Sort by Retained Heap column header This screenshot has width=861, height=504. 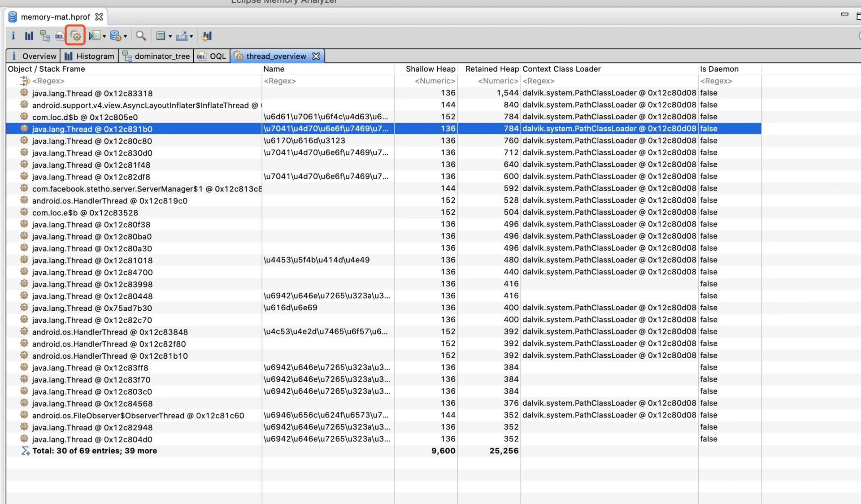(x=491, y=69)
